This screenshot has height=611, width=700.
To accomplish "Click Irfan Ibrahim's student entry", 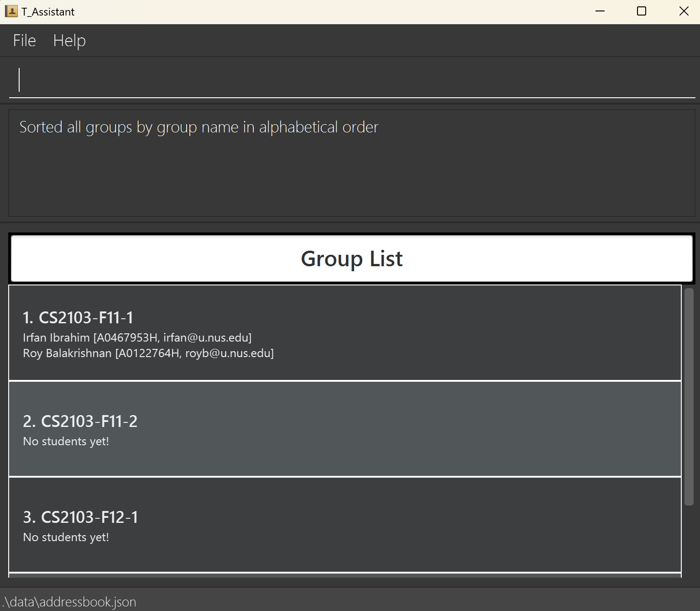I will pos(137,338).
